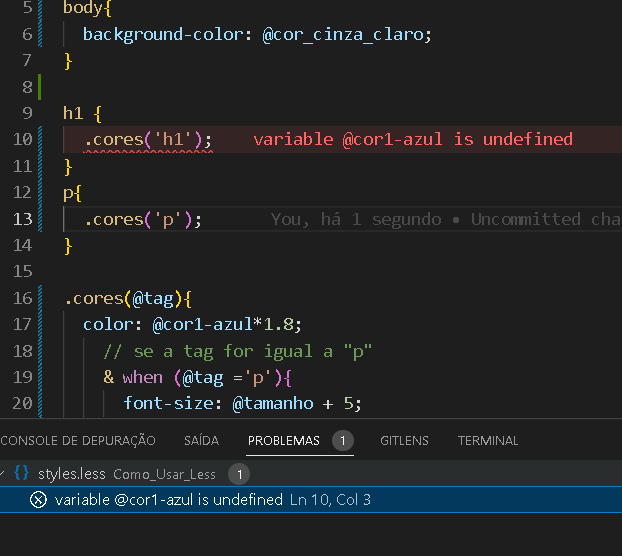The height and width of the screenshot is (556, 622).
Task: Click the inline red error message on line 10
Action: click(413, 139)
